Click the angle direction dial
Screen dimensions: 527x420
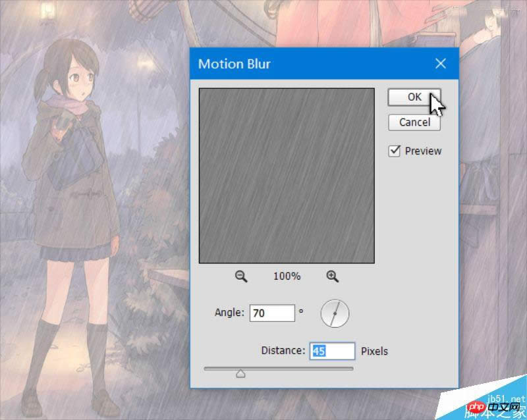[334, 314]
